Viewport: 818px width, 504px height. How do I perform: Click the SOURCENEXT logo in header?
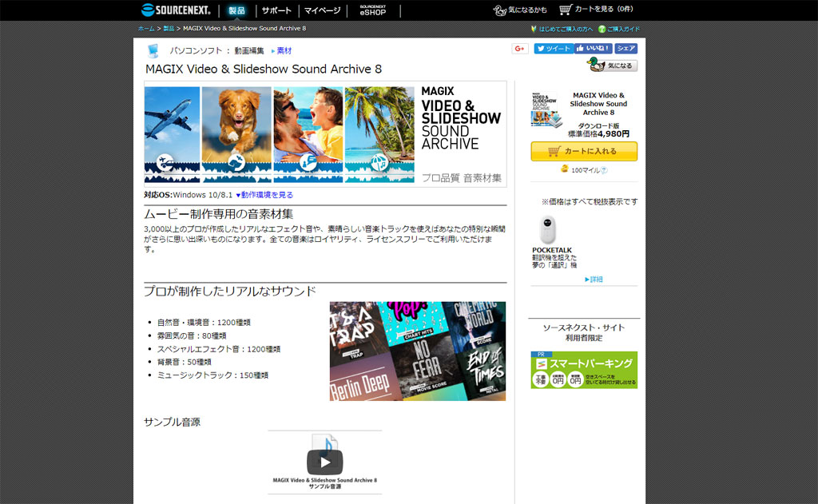(x=176, y=10)
